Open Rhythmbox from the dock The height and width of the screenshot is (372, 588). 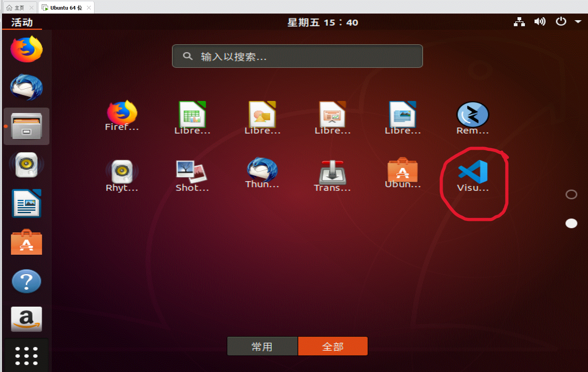tap(27, 165)
